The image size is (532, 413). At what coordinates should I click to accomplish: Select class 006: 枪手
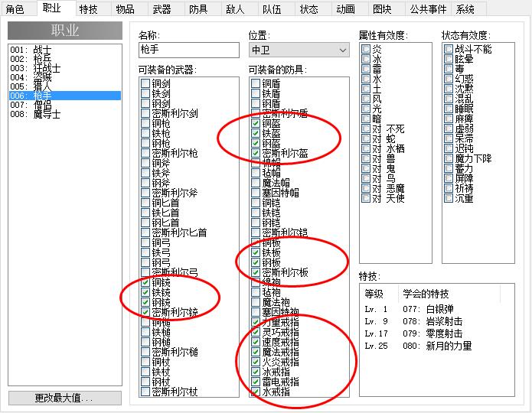click(65, 96)
